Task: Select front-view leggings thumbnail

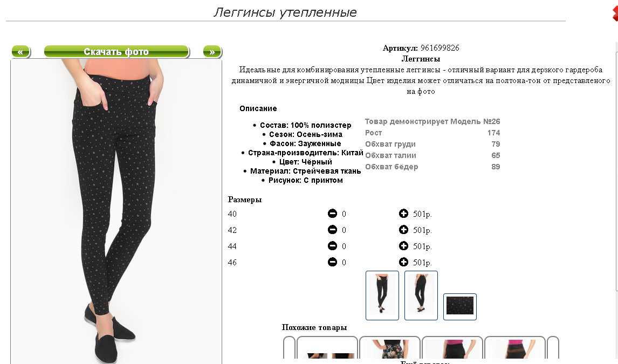Action: click(382, 295)
